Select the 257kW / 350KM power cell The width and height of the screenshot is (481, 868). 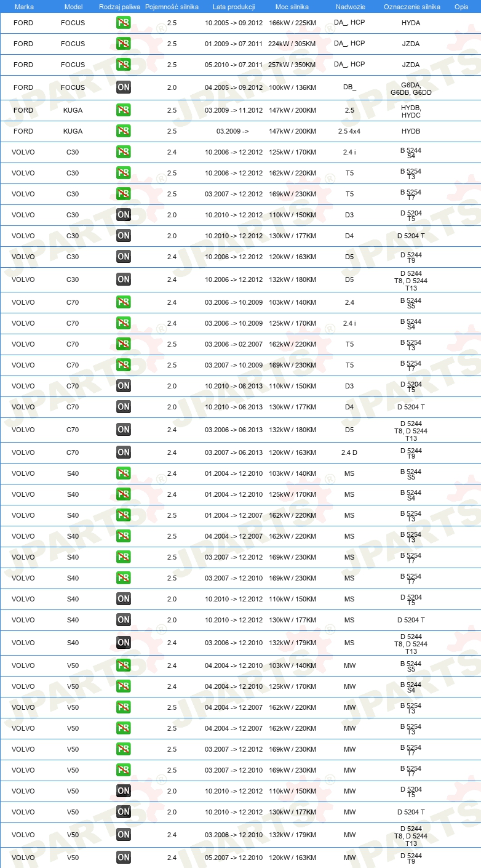tap(292, 65)
